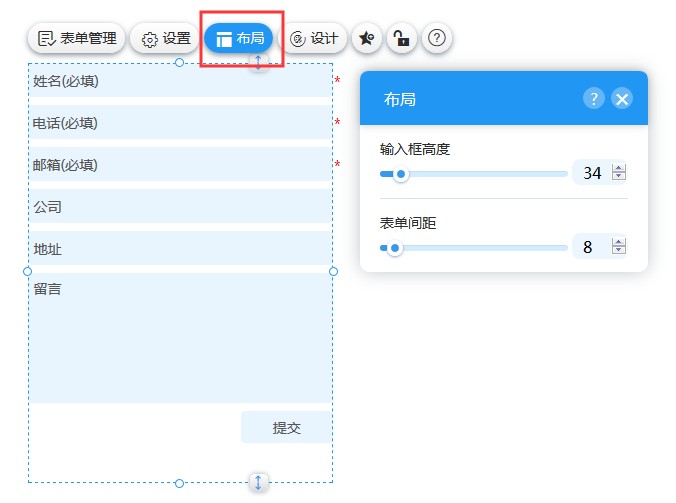This screenshot has height=503, width=676.
Task: Open the 设计 design option
Action: (314, 39)
